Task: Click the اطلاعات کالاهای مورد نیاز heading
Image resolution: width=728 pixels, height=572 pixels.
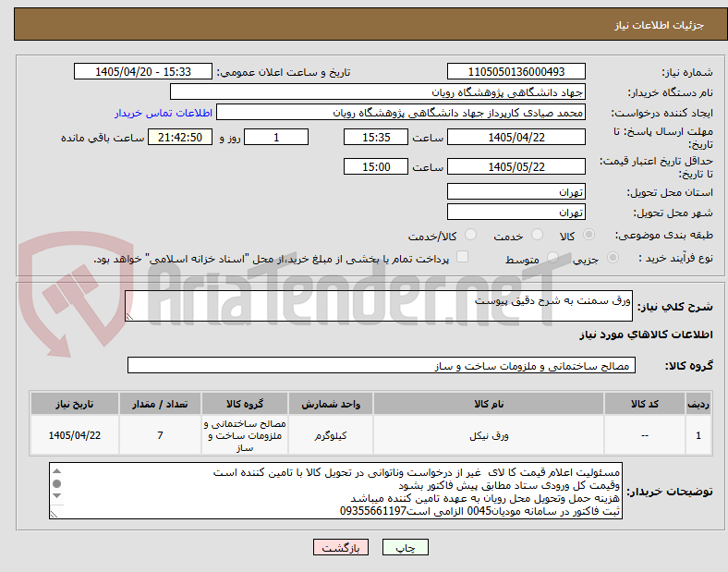Action: [x=646, y=335]
